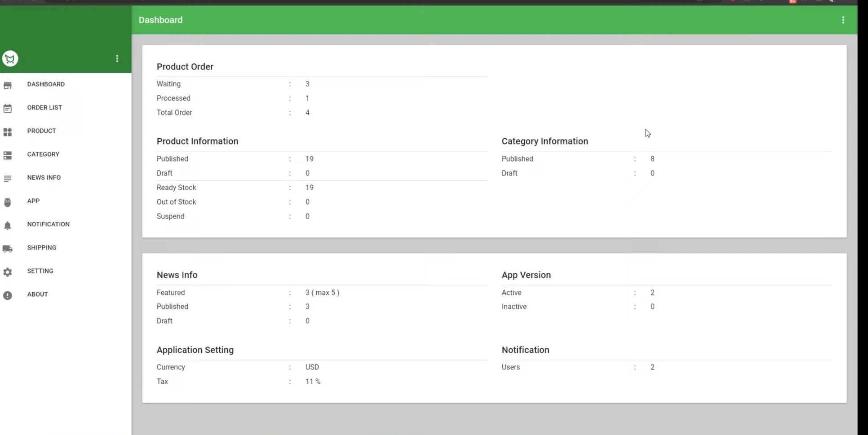Open the sidebar profile three-dot menu
The image size is (868, 435).
click(x=117, y=59)
